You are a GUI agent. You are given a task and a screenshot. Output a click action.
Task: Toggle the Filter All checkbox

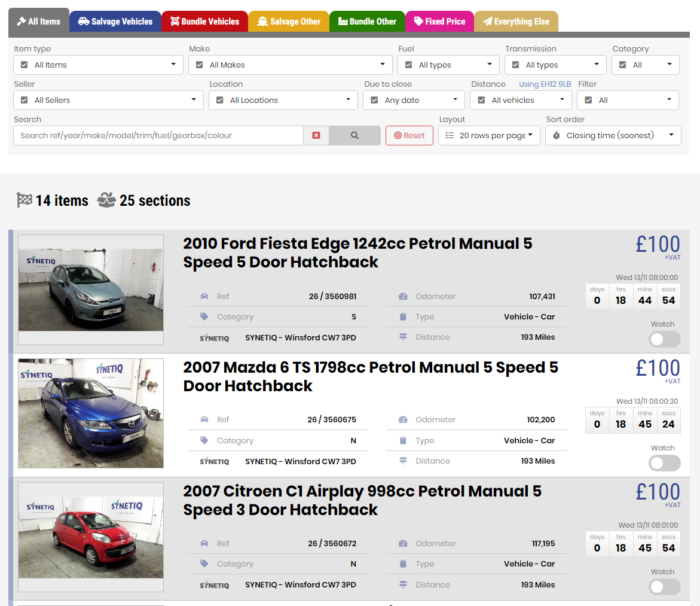click(588, 100)
